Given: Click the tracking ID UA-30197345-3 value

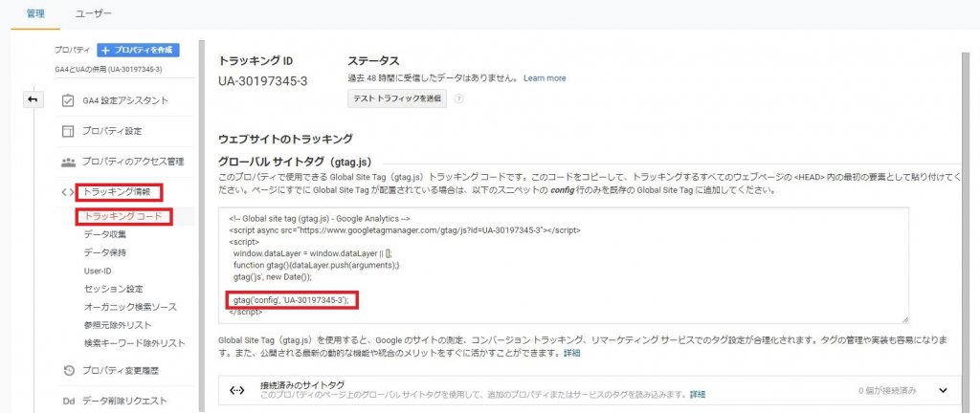Looking at the screenshot, I should point(262,81).
